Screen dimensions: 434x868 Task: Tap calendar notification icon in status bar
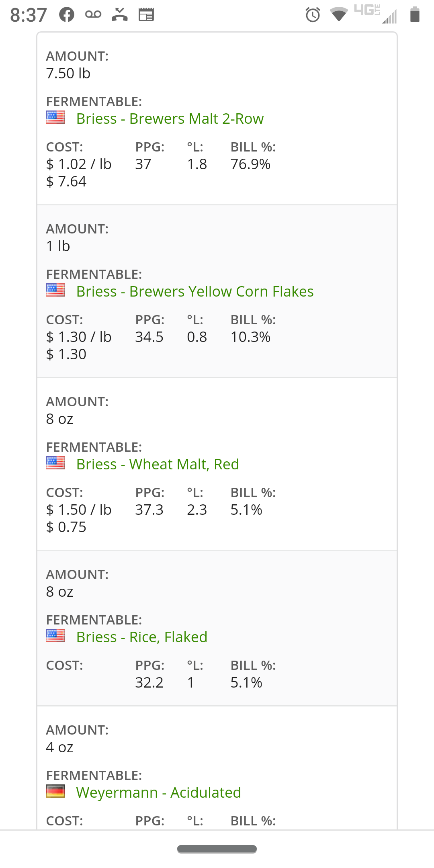pos(146,15)
